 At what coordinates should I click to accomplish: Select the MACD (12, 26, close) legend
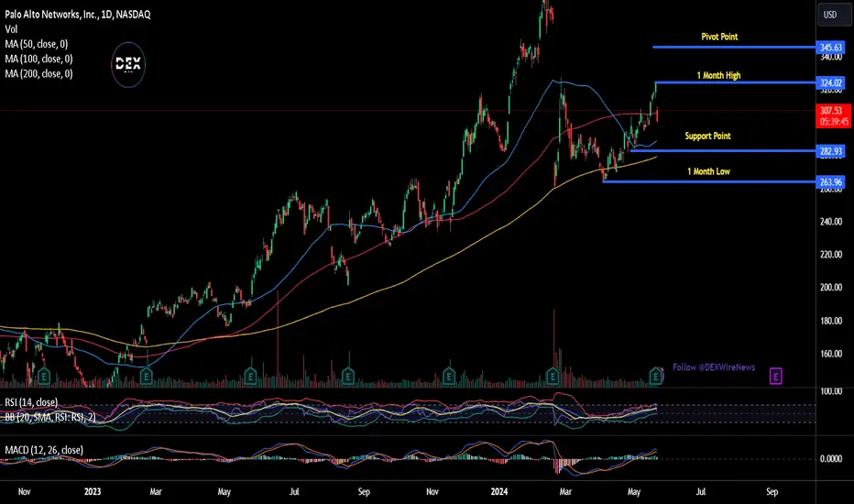click(x=44, y=450)
